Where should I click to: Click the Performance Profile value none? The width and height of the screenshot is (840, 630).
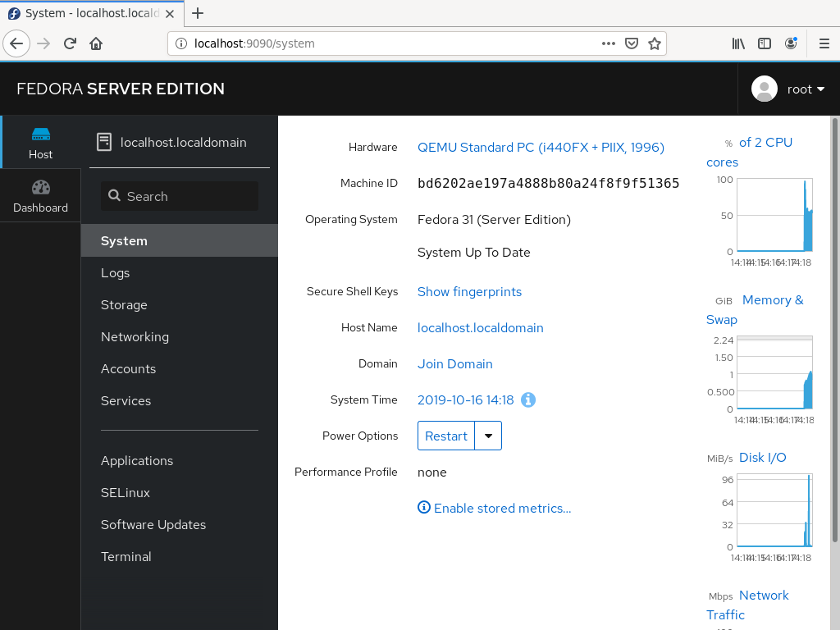pyautogui.click(x=431, y=472)
